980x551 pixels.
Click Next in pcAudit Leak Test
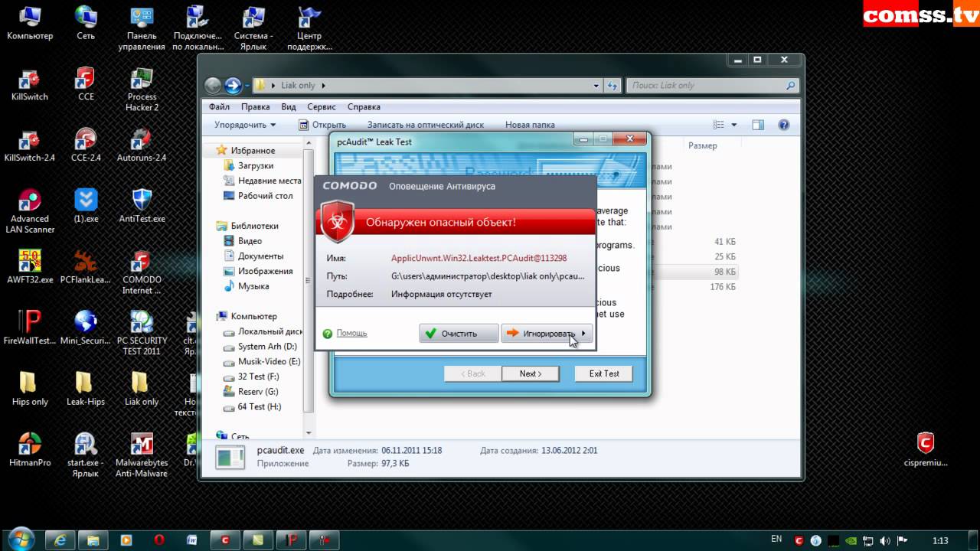point(530,373)
